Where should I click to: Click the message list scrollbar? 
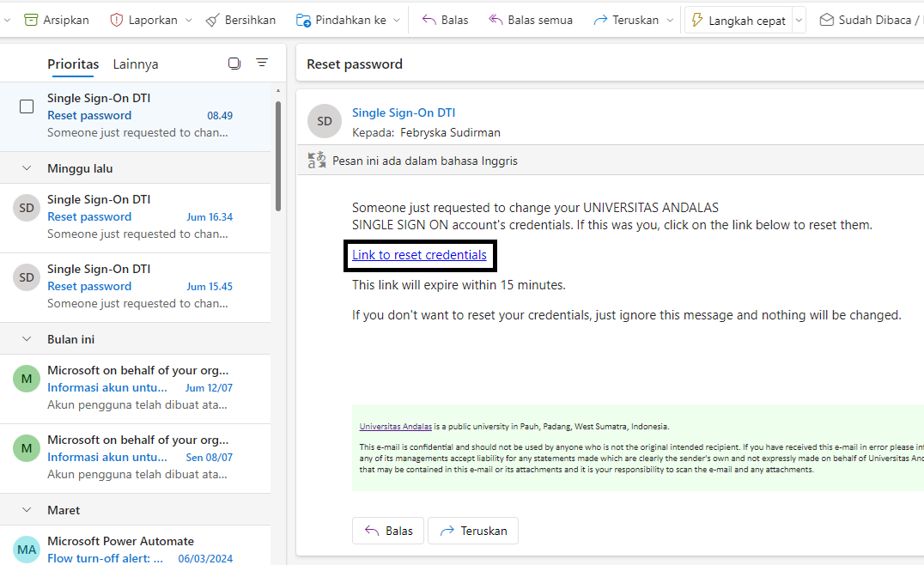point(278,156)
